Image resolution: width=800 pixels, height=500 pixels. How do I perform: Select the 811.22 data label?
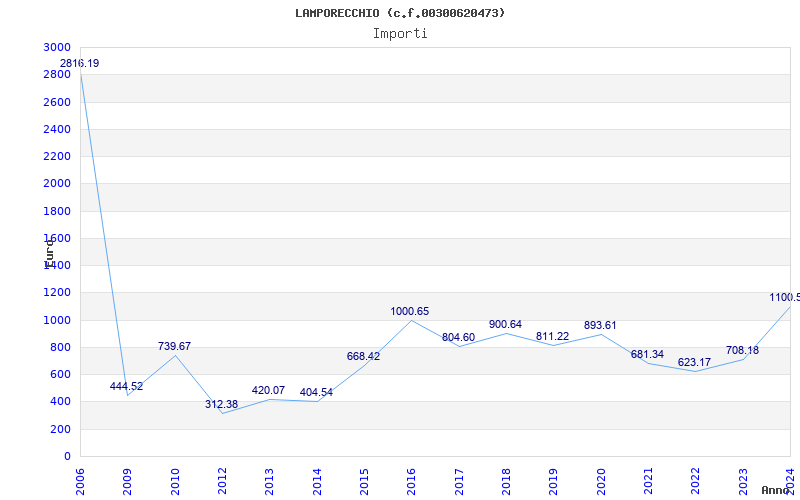553,336
